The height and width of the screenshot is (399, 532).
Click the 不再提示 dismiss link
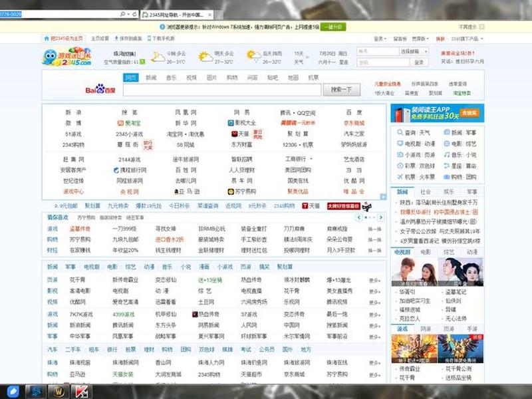coord(467,27)
